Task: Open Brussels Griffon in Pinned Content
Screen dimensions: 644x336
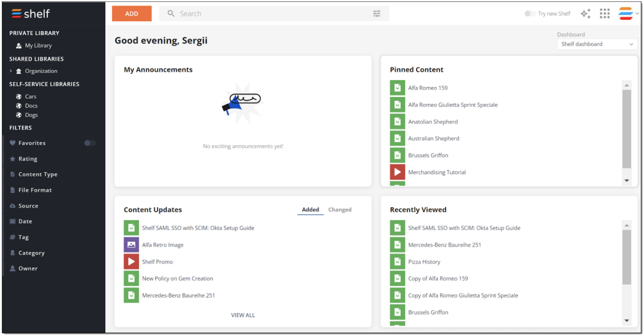Action: click(x=428, y=155)
